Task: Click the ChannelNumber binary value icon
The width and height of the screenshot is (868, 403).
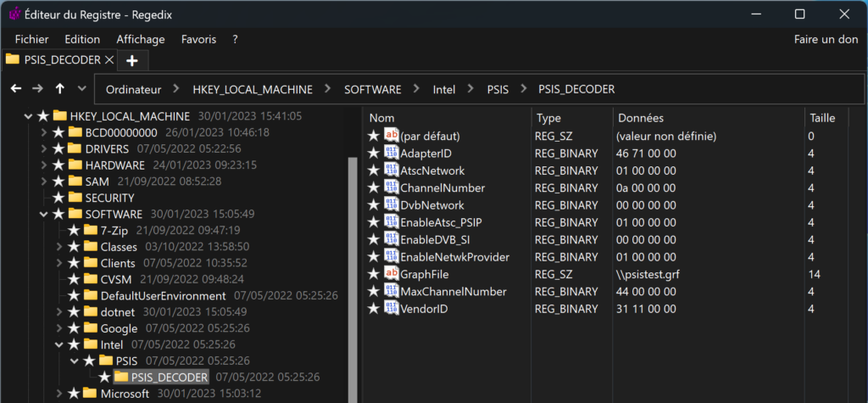Action: [x=391, y=188]
